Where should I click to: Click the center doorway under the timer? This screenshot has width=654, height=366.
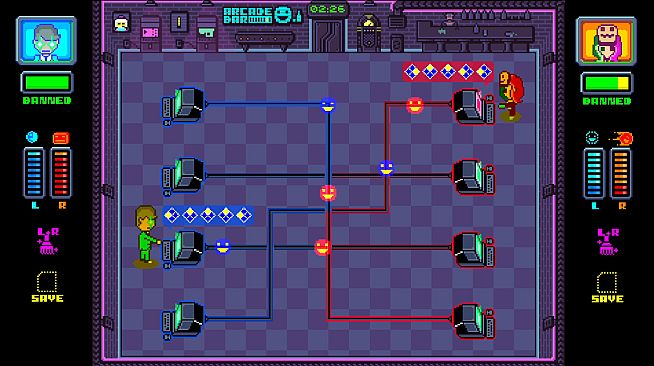point(328,35)
